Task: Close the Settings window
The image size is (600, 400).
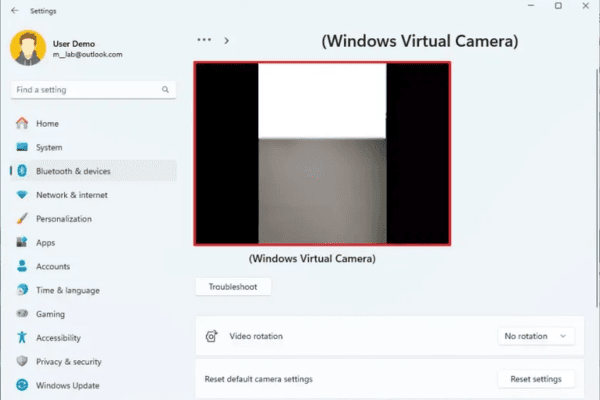Action: coord(585,6)
